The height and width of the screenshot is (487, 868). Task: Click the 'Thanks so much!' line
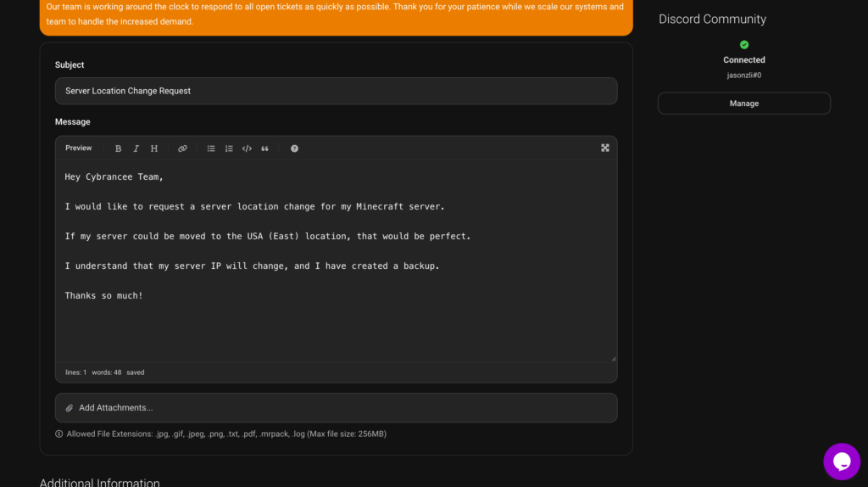103,296
